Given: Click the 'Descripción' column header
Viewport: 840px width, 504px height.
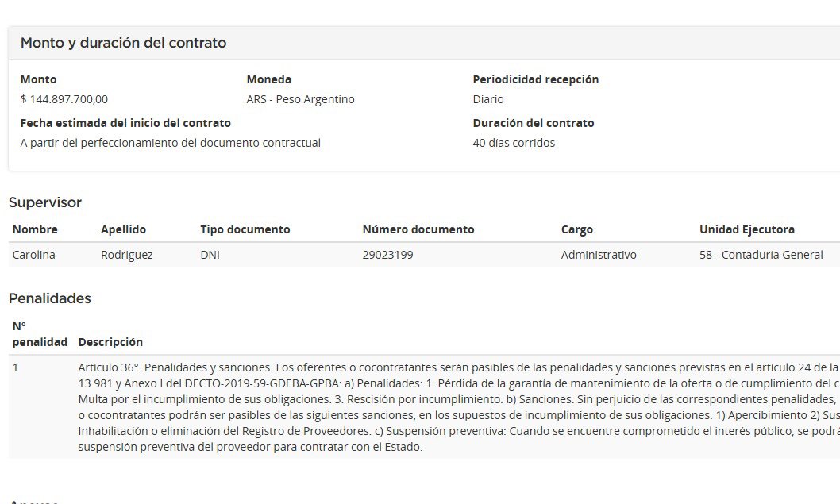Looking at the screenshot, I should [110, 342].
